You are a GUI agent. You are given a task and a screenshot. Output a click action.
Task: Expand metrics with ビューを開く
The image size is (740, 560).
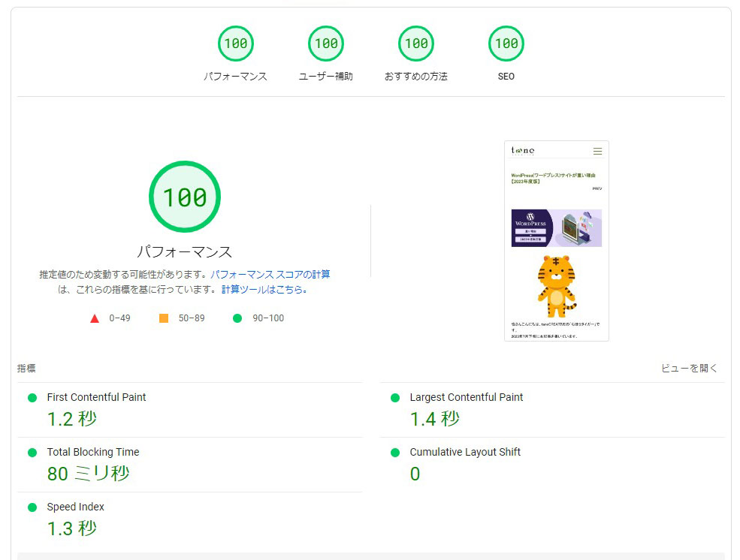coord(689,369)
